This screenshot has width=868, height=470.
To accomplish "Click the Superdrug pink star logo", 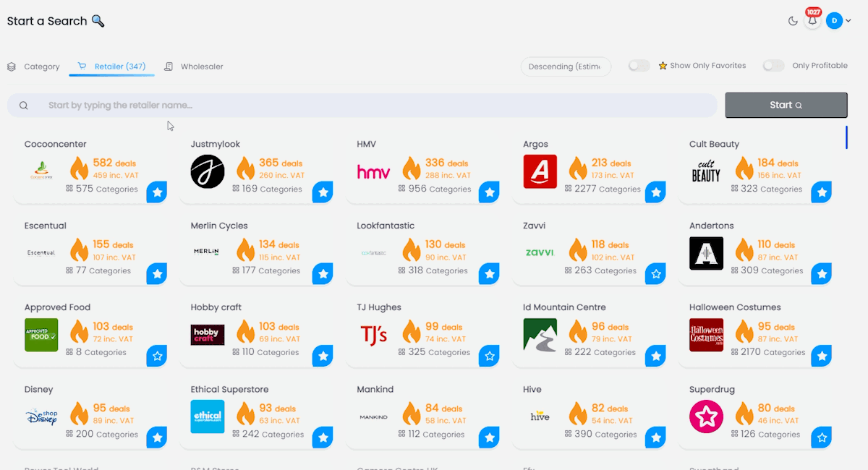I will (706, 416).
